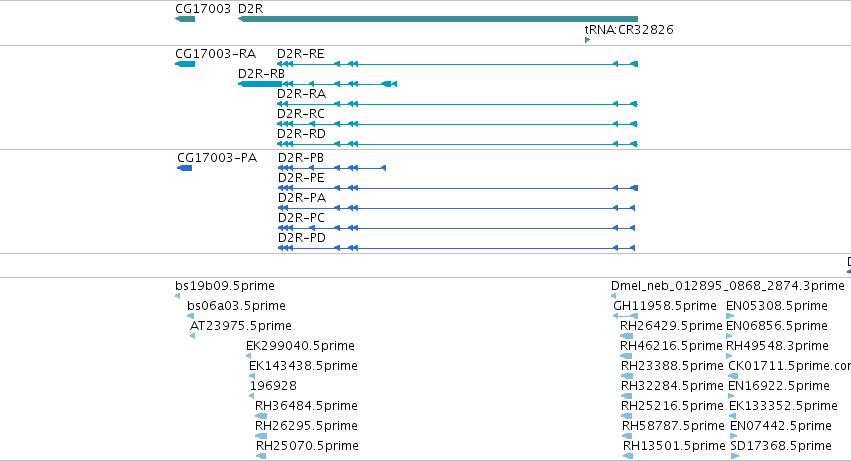Click the CK01711.5prime EST glyph
851x461 pixels.
[x=733, y=376]
